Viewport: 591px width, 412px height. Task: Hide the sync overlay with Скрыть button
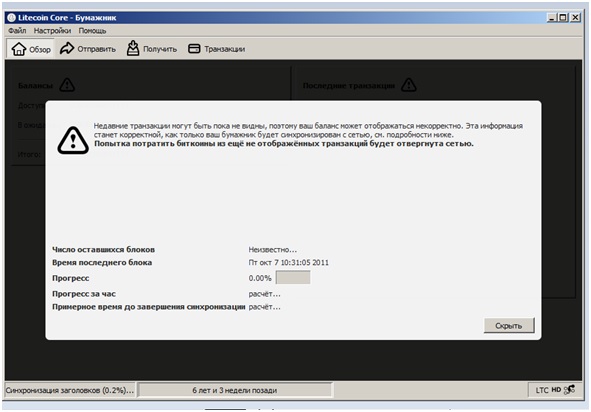509,325
